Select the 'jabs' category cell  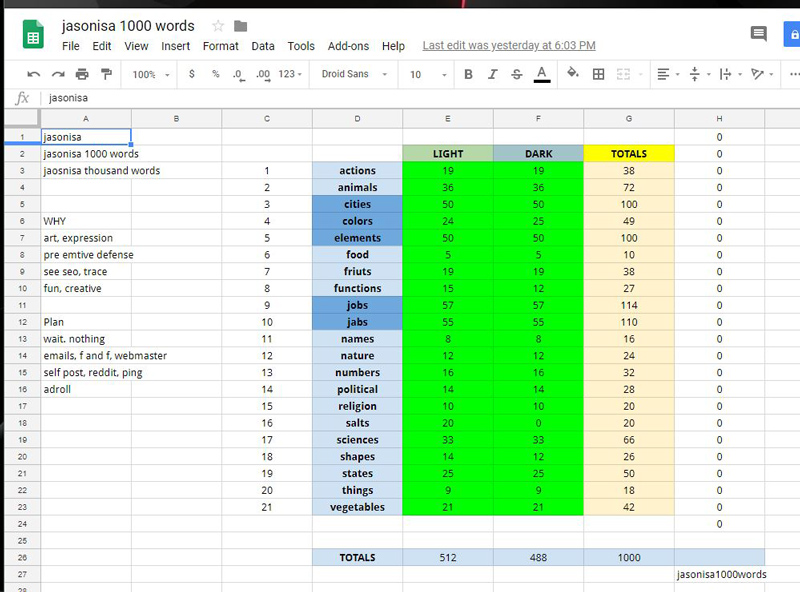[357, 322]
